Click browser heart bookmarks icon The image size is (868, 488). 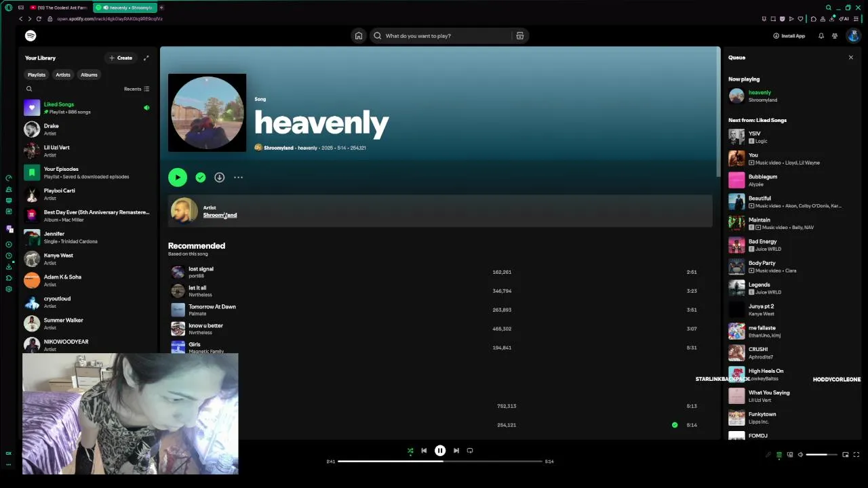pos(800,19)
